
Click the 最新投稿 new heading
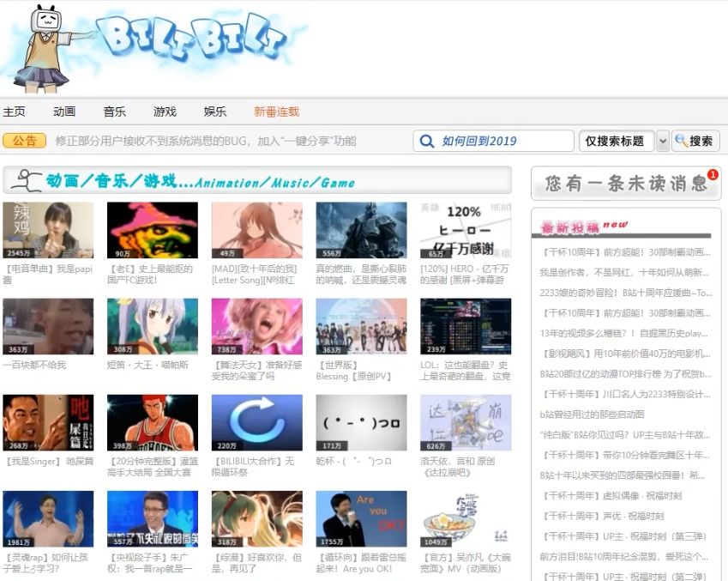coord(584,227)
